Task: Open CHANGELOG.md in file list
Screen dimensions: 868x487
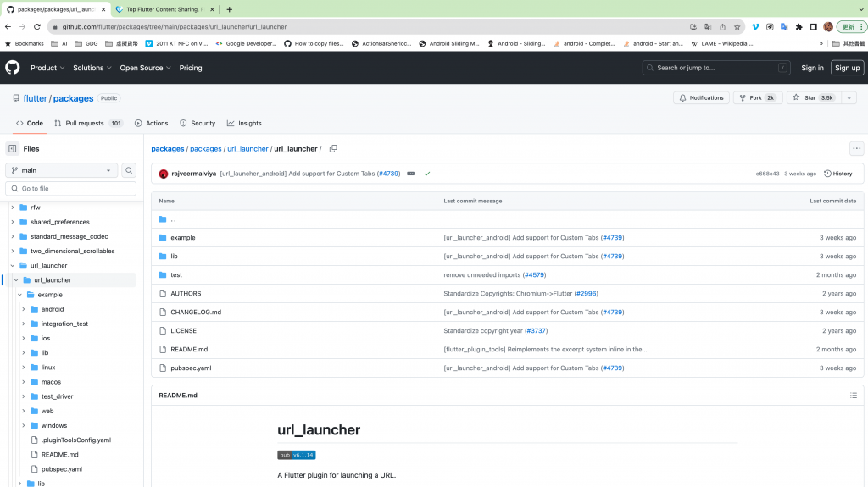Action: (x=196, y=313)
